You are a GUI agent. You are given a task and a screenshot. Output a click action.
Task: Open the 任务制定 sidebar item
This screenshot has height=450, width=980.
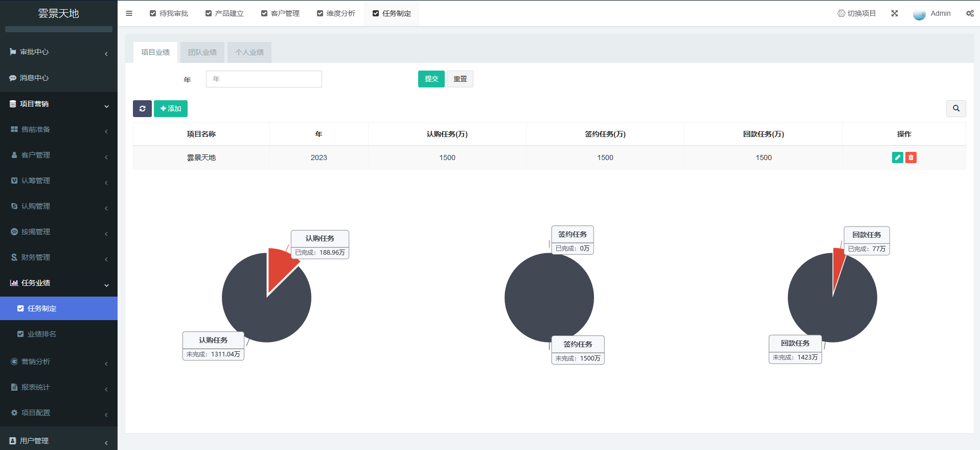[59, 308]
